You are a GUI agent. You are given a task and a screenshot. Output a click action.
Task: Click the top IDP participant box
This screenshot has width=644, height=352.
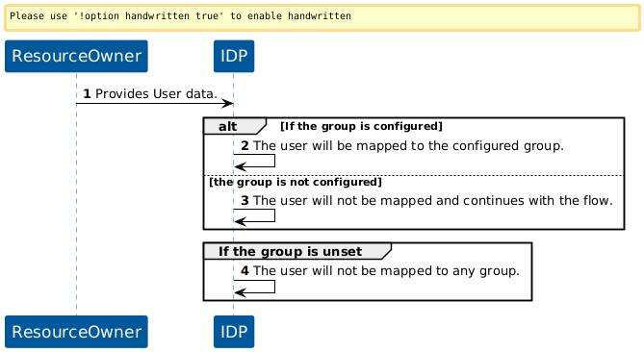pos(234,56)
